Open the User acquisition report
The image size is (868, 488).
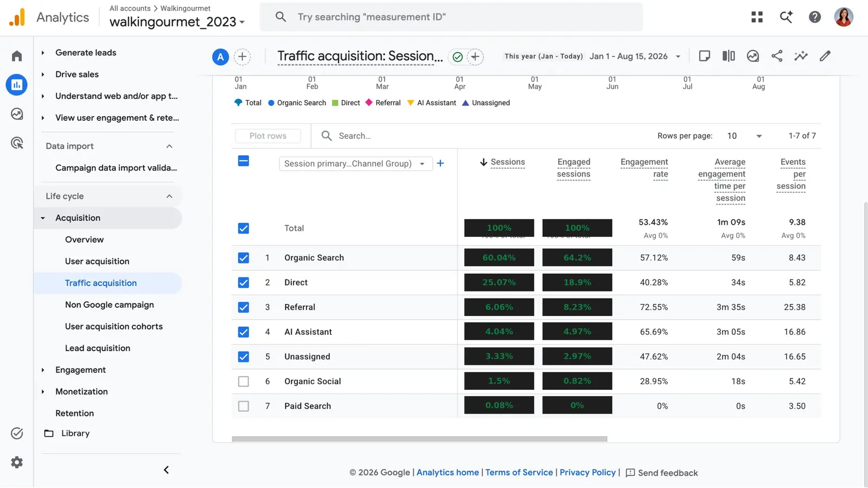click(97, 261)
